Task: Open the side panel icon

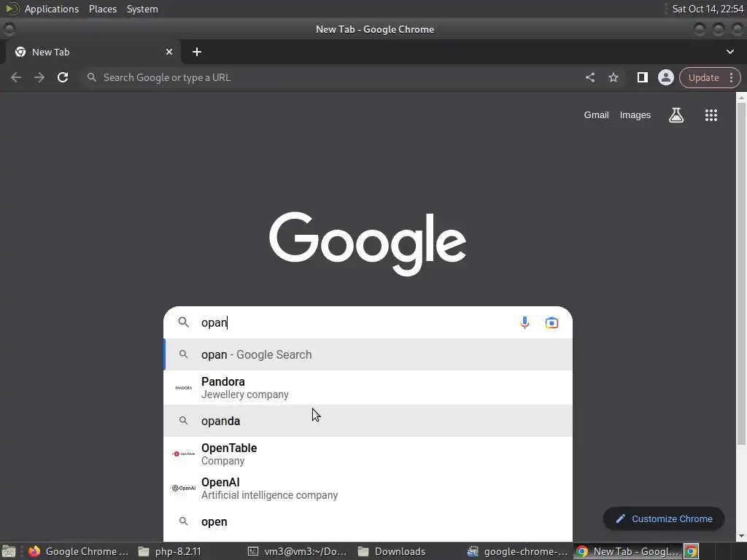Action: point(642,77)
